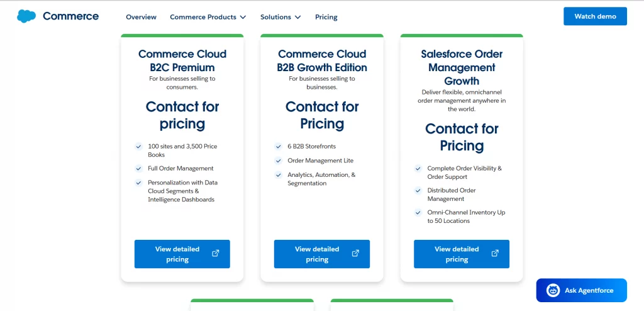Click checkmark beside 100 sites and 3,500 Price Books

click(138, 147)
